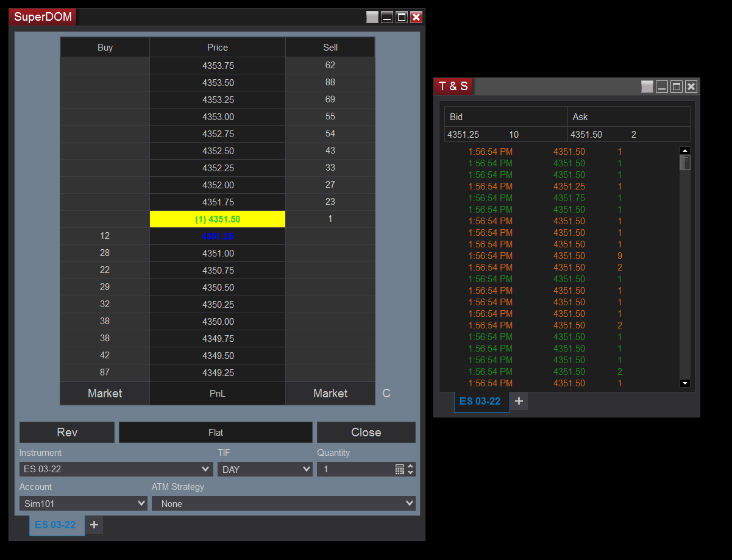Click the price cell 4353.50
The width and height of the screenshot is (732, 560).
pos(218,83)
